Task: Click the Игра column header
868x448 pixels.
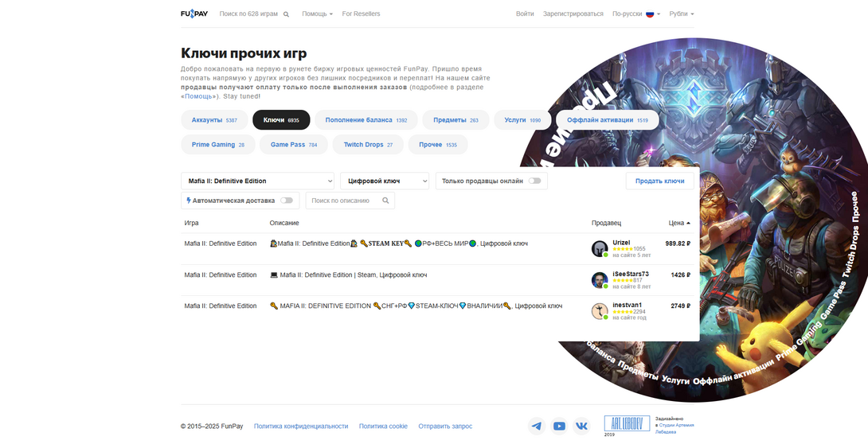Action: pos(192,223)
